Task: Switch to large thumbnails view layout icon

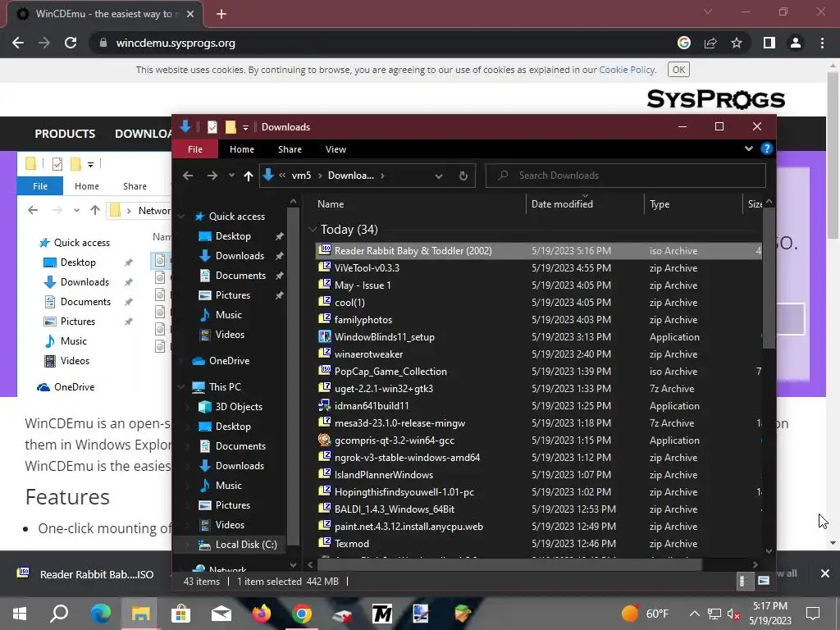Action: pos(764,581)
